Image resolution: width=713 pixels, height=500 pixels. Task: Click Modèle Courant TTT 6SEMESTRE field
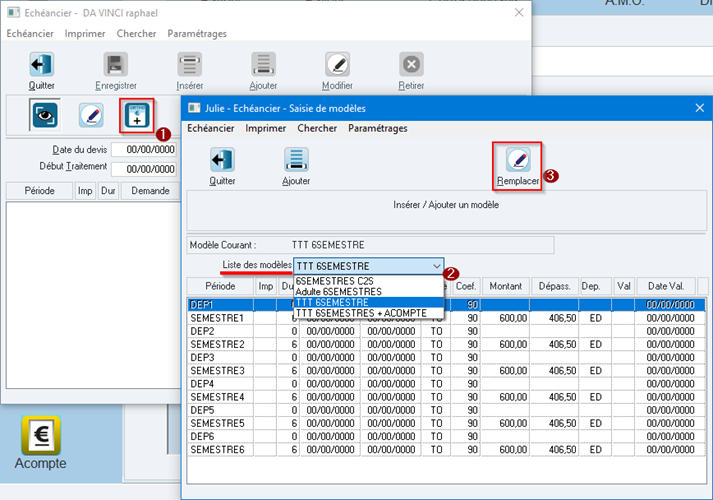coord(370,245)
